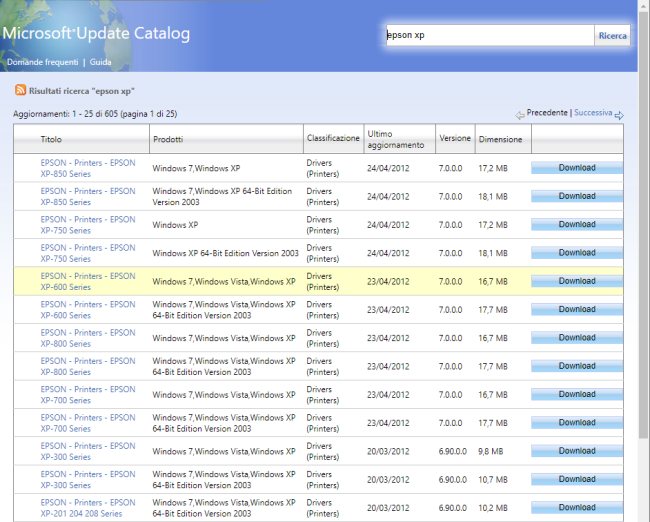Open XP-750 Series link for XP 64-Bit Edition
The image size is (650, 522).
88,253
